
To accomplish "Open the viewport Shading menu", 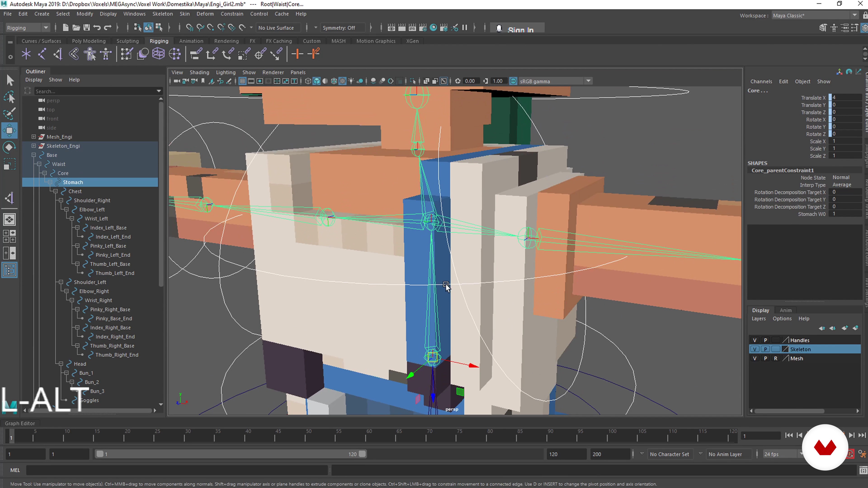I will [199, 72].
